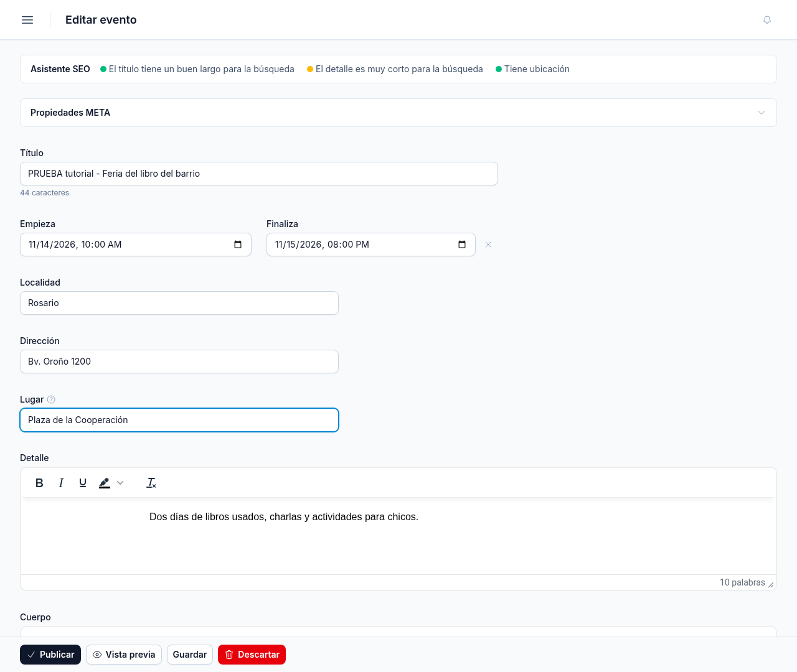Toggle underline formatting in Detalle editor
Screen dimensions: 797x672
click(83, 483)
